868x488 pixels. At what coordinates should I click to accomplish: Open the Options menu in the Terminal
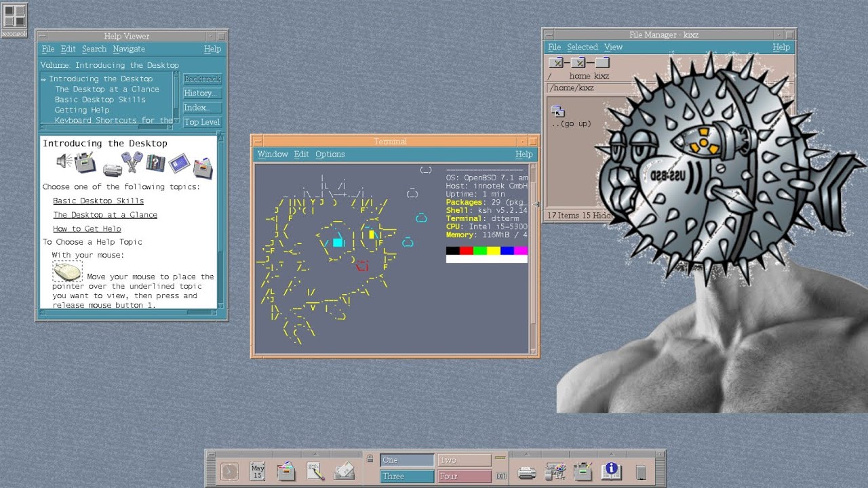[x=330, y=154]
